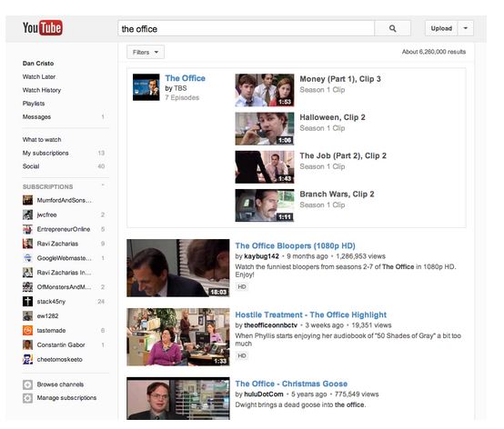
Task: Play the Hostile Treatment video thumbnail
Action: pos(178,337)
